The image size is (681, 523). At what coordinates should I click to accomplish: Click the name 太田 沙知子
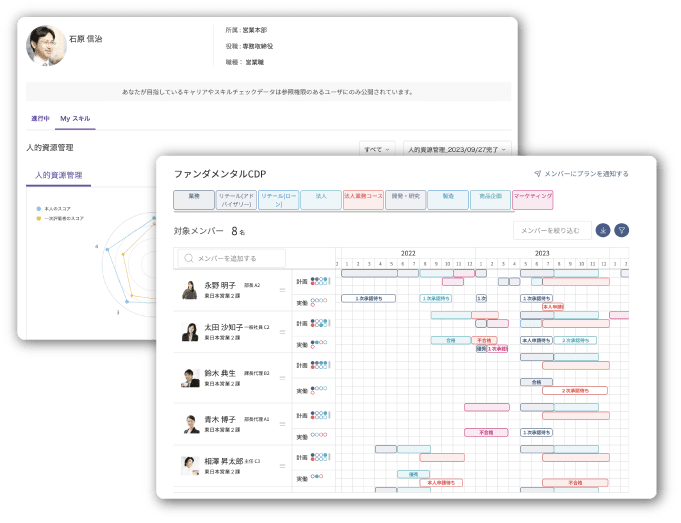coord(224,327)
